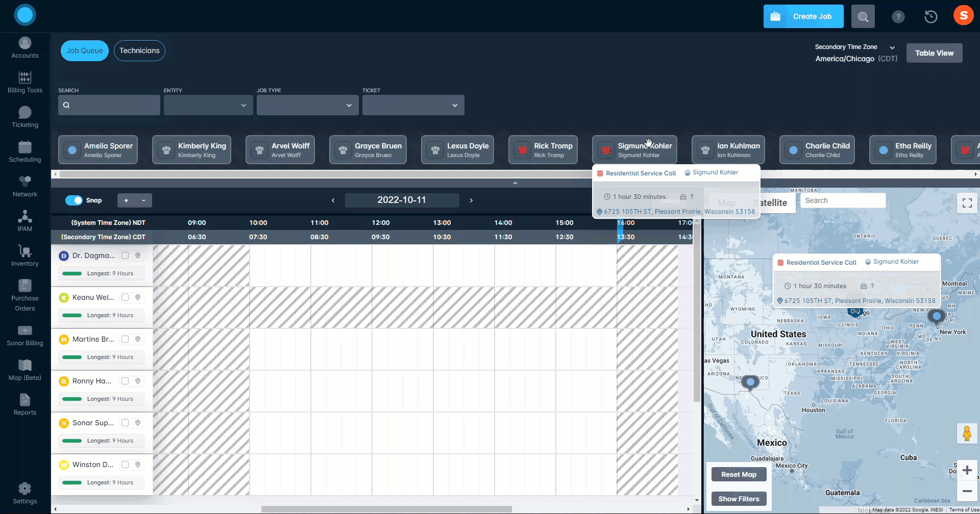
Task: Open global search magnifier button
Action: [863, 16]
